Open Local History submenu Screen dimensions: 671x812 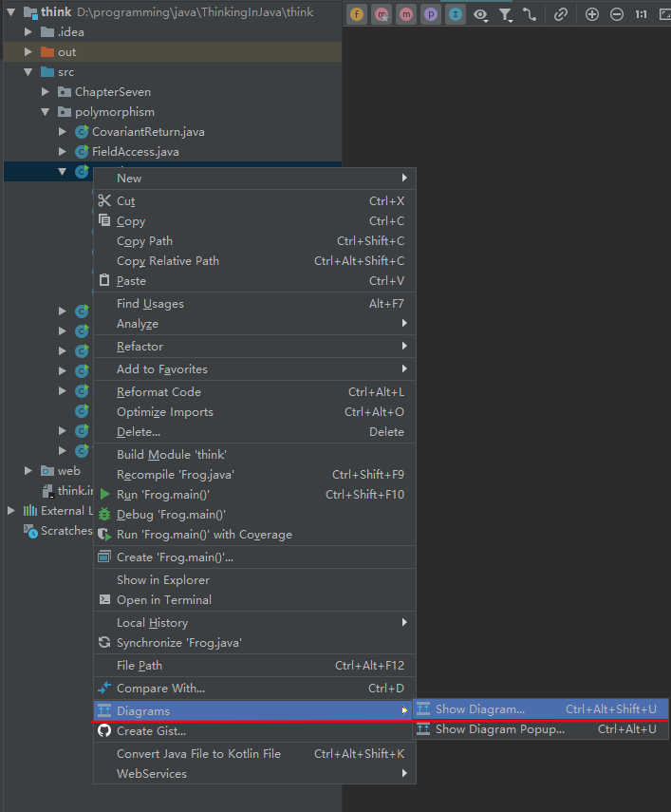click(254, 622)
